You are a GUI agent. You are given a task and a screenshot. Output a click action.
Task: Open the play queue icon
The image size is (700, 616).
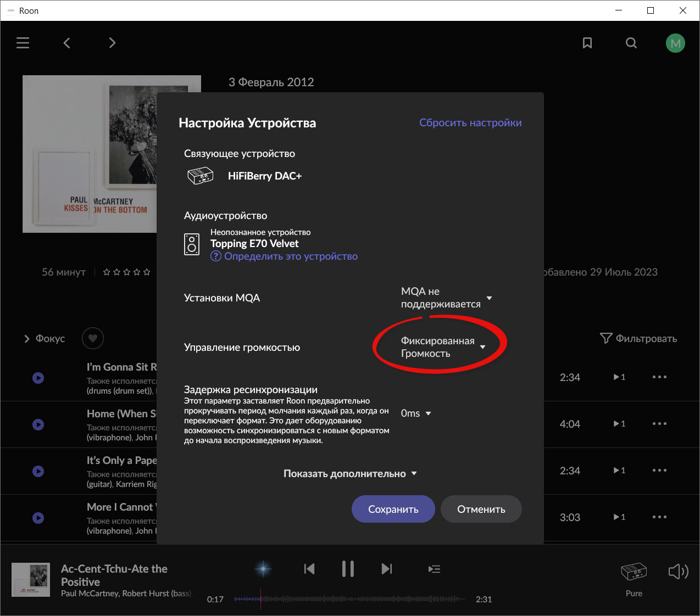434,569
